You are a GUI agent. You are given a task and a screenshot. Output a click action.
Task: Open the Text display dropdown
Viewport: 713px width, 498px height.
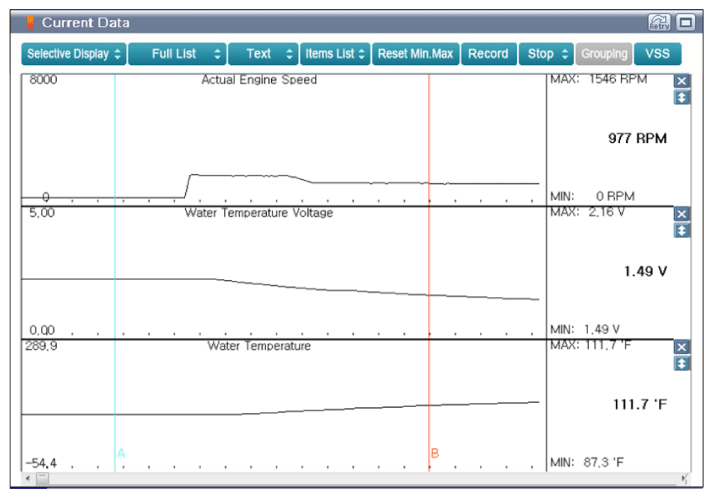coord(263,54)
